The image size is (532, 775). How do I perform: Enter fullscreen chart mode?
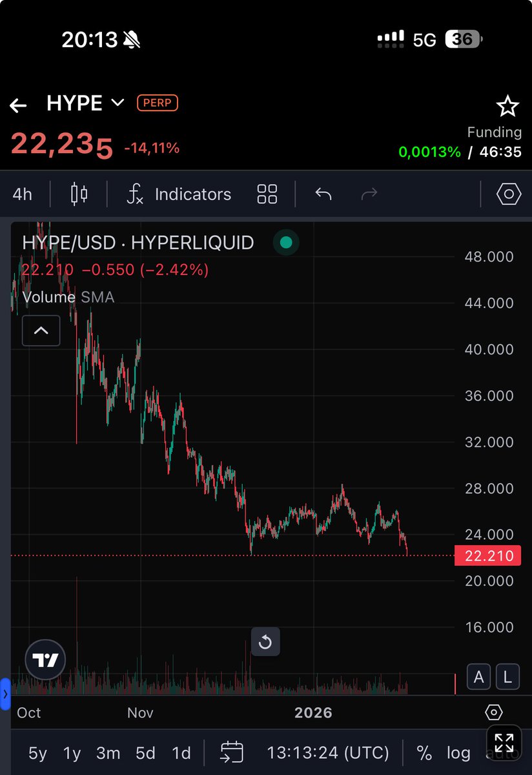point(504,741)
